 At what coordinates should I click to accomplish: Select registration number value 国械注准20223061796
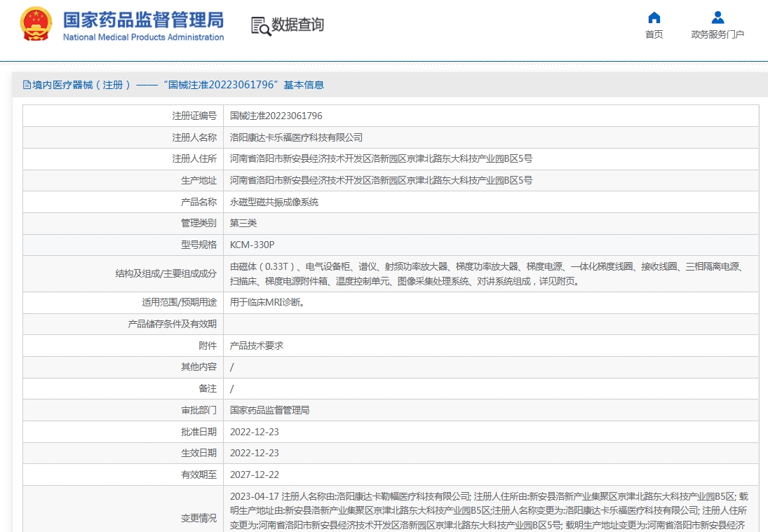[x=276, y=116]
